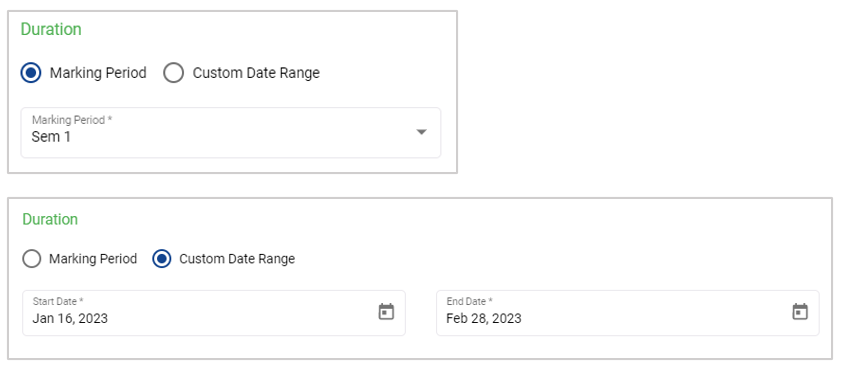Choose the unselected Custom Date Range radio button
This screenshot has width=843, height=368.
point(173,73)
